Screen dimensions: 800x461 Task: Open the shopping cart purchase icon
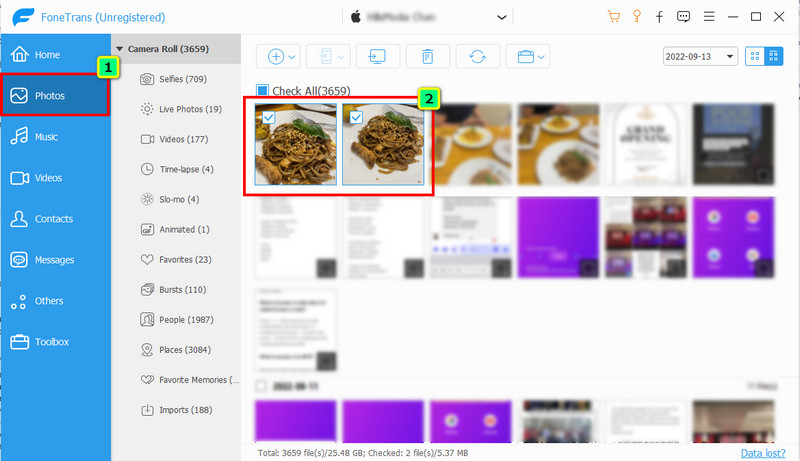(612, 17)
